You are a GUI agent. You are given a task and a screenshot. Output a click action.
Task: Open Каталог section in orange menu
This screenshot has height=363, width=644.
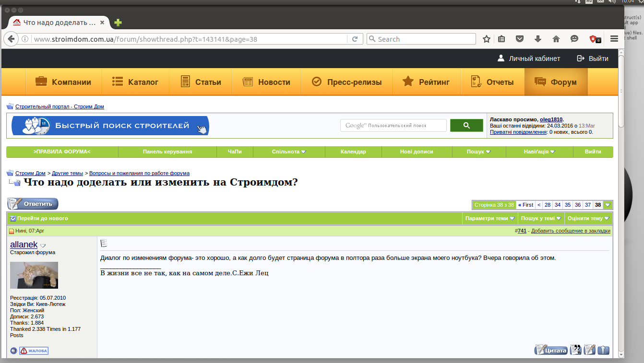pyautogui.click(x=135, y=82)
